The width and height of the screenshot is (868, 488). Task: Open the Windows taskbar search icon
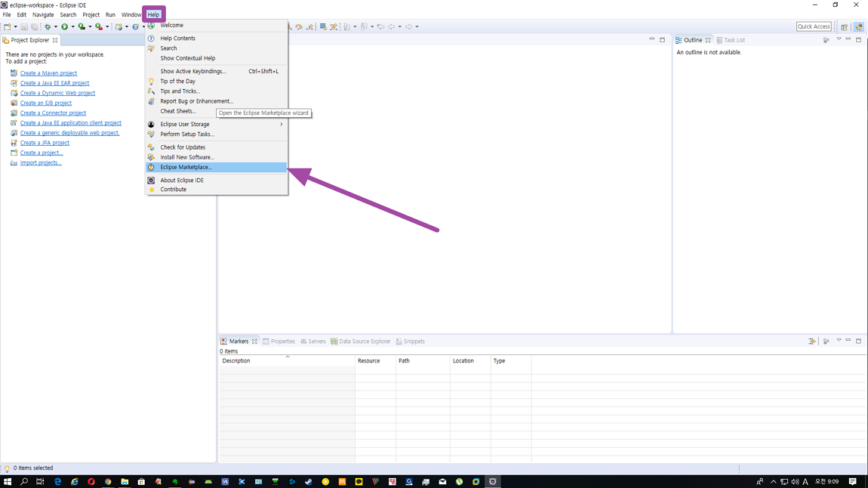click(24, 482)
